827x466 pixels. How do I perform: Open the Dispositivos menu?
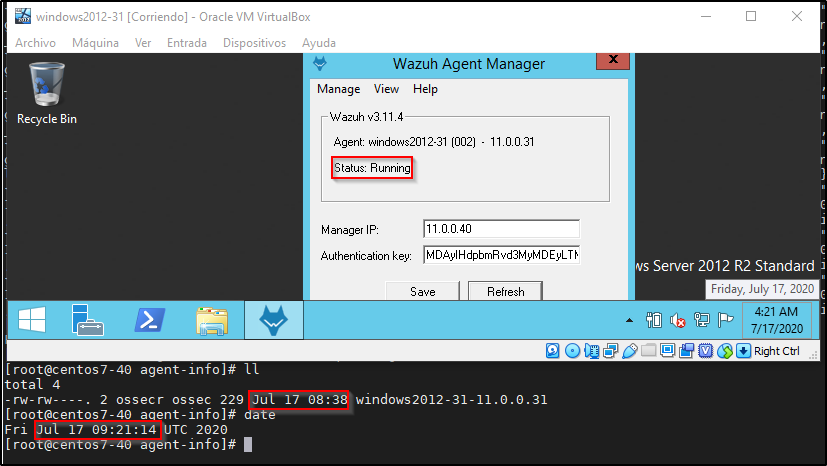coord(254,43)
